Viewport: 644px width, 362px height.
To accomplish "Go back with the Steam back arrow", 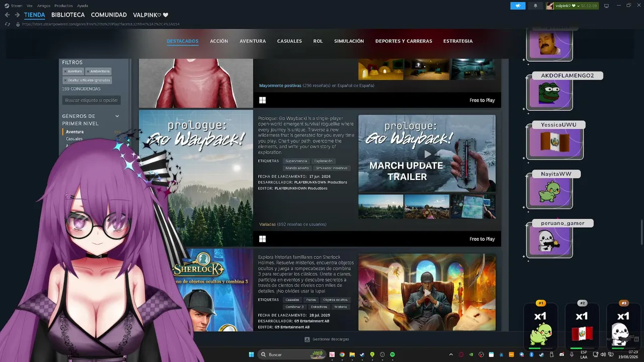I will (x=7, y=15).
